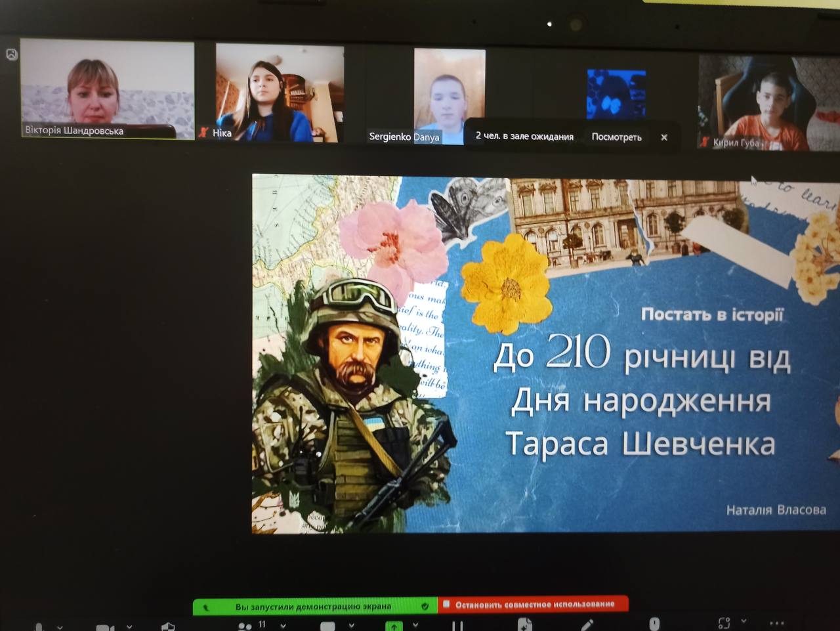Click Кирил Губа's muted microphone icon
The image size is (840, 631).
click(x=706, y=142)
